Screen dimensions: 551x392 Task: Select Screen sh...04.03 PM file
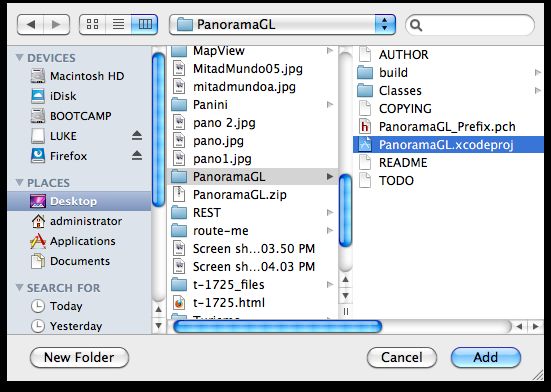[253, 267]
